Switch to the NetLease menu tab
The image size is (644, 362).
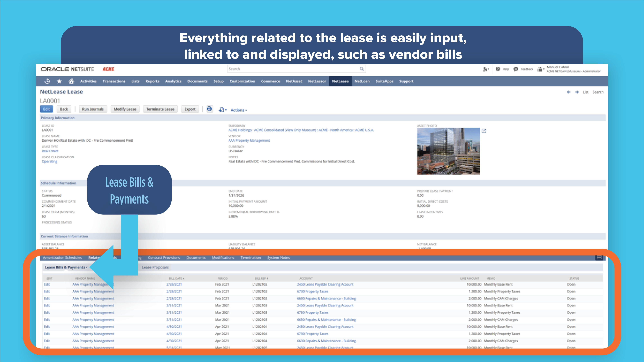[x=341, y=81]
